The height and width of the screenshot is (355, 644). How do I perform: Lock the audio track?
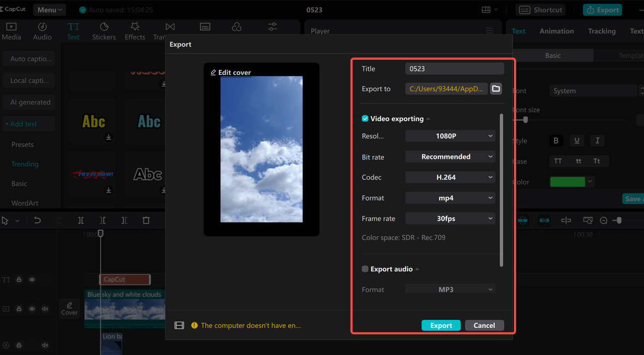pos(19,345)
